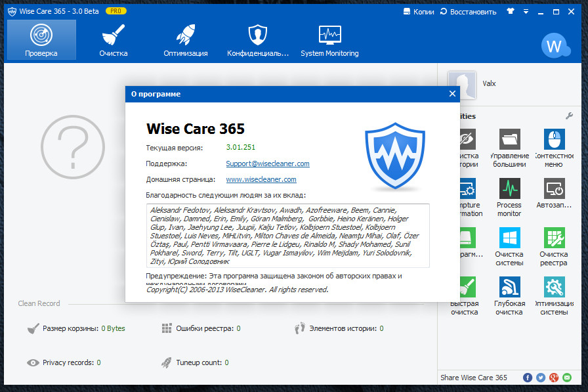This screenshot has height=392, width=588.
Task: Click the Восстановить restore button
Action: click(x=468, y=12)
